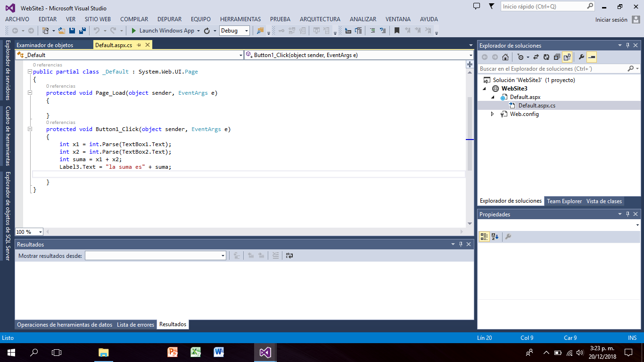This screenshot has width=644, height=362.
Task: Open Word from the taskbar
Action: tap(219, 352)
